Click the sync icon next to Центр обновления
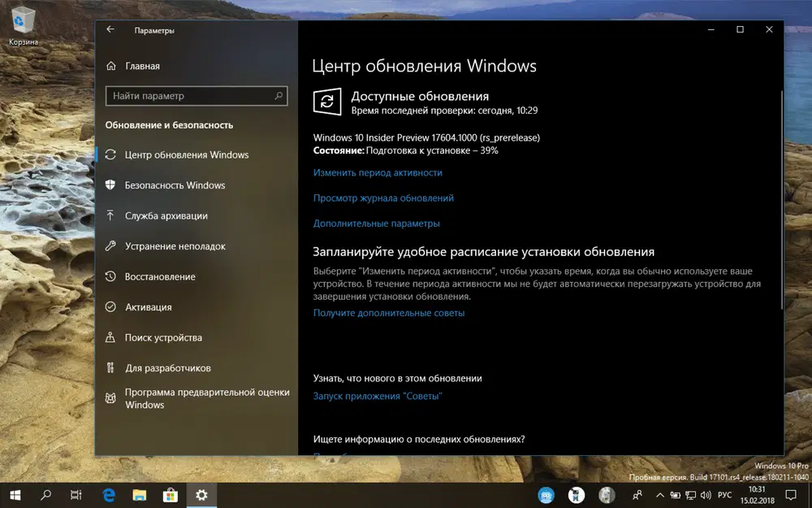 (110, 154)
